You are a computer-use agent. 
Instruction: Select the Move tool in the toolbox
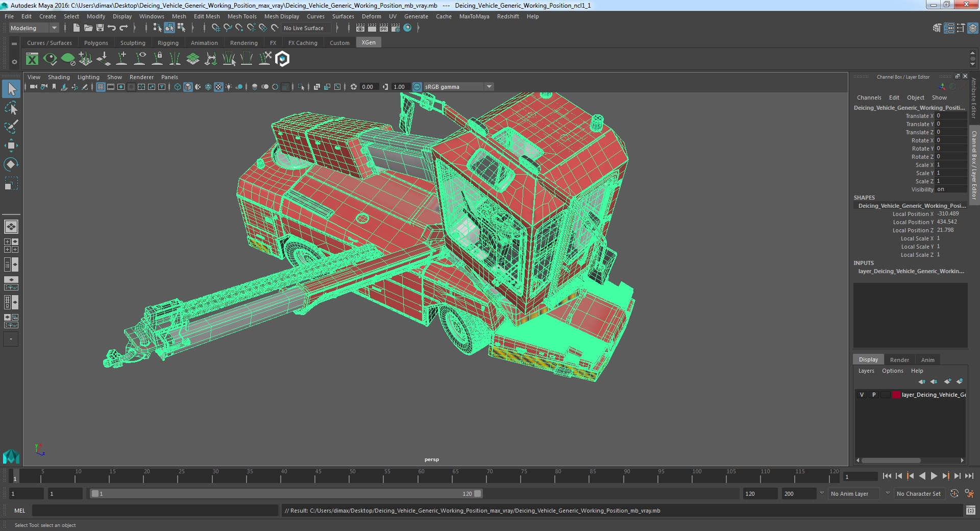(x=11, y=146)
